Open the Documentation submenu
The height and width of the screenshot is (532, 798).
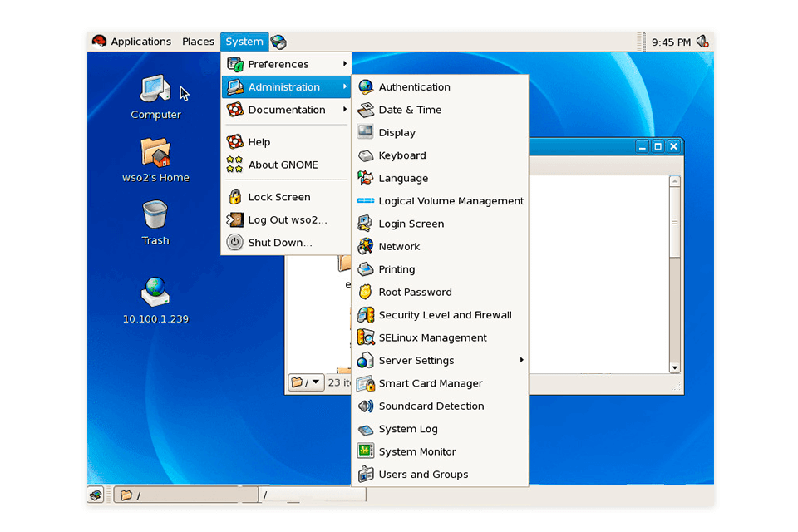[287, 110]
